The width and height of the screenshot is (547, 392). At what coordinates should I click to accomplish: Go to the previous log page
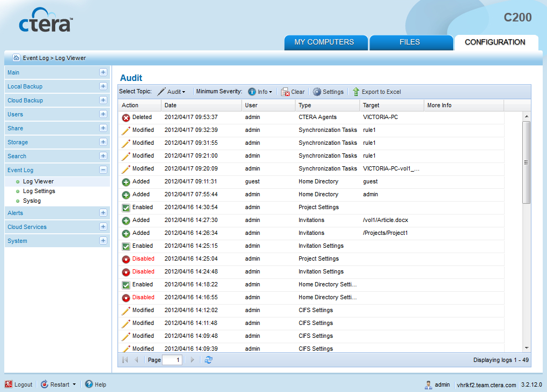click(136, 360)
